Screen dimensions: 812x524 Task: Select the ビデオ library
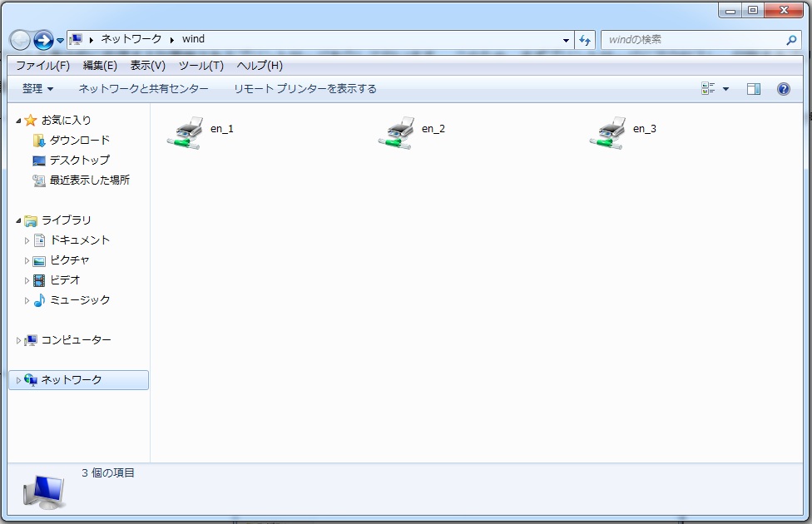[x=65, y=280]
